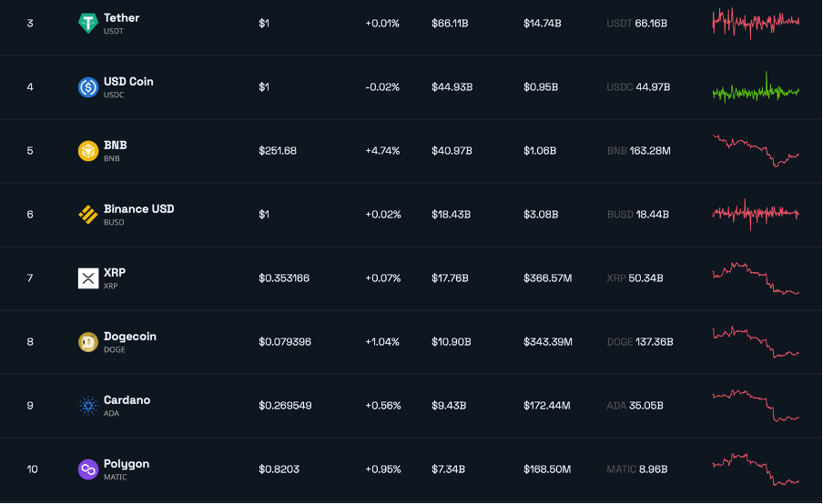Select the BNB coin logo

tap(88, 151)
